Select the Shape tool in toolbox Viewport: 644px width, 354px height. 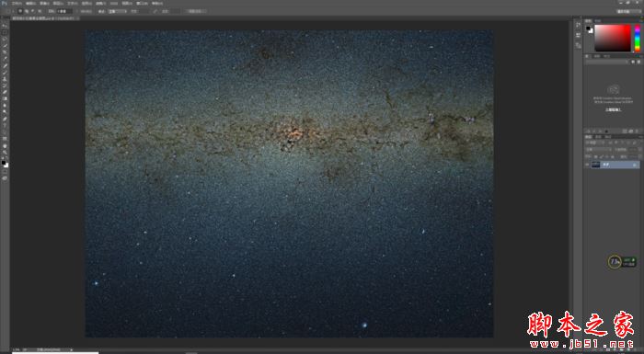5,139
